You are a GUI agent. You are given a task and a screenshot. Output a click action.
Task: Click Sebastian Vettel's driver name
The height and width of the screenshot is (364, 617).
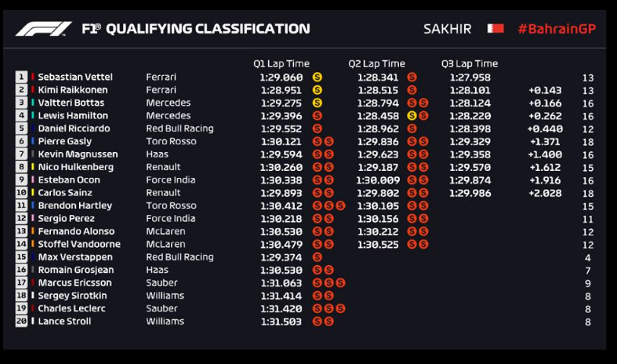[74, 78]
